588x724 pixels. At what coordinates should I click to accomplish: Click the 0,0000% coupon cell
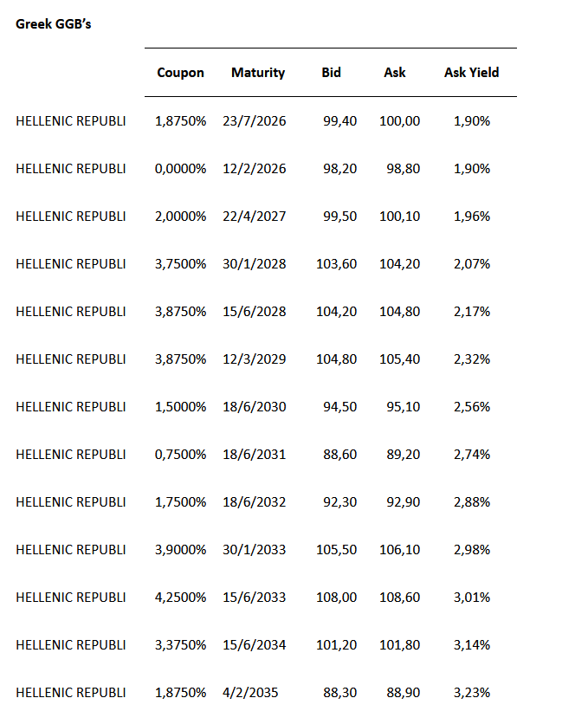click(x=180, y=169)
